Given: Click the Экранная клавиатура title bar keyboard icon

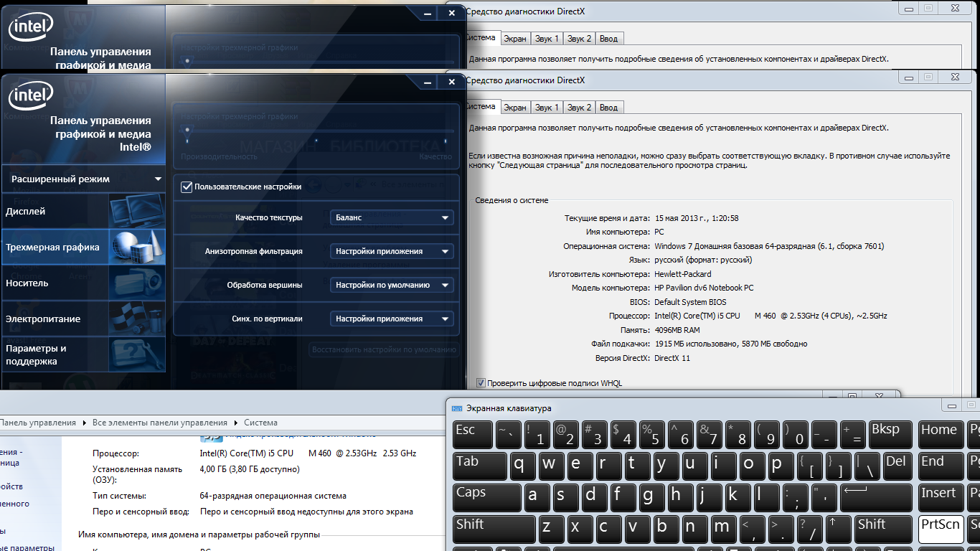Looking at the screenshot, I should (457, 408).
